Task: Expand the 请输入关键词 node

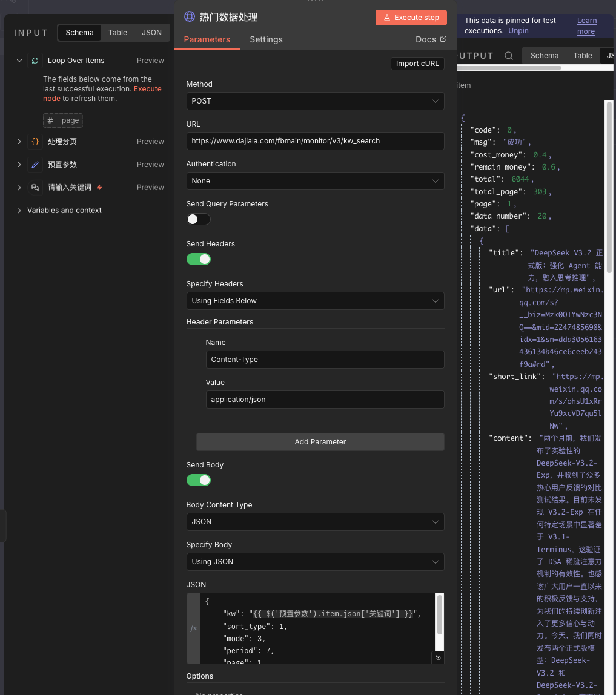Action: (19, 188)
